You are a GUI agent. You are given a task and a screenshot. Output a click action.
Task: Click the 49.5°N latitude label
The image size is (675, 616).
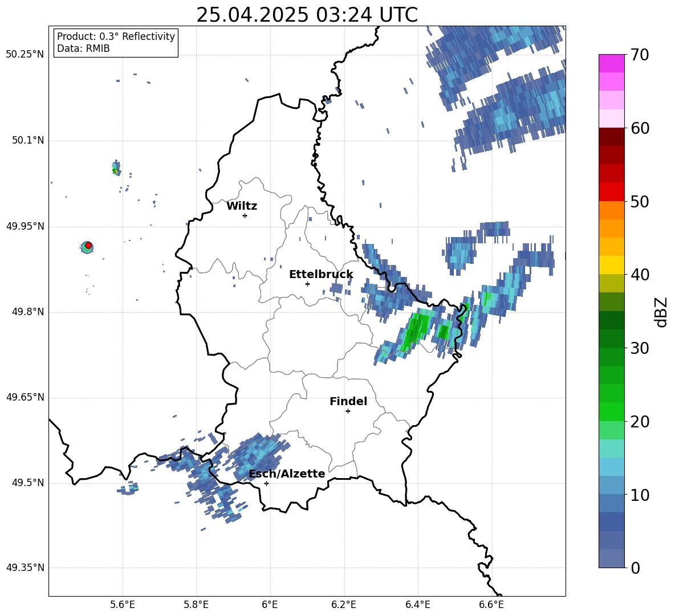coord(28,483)
